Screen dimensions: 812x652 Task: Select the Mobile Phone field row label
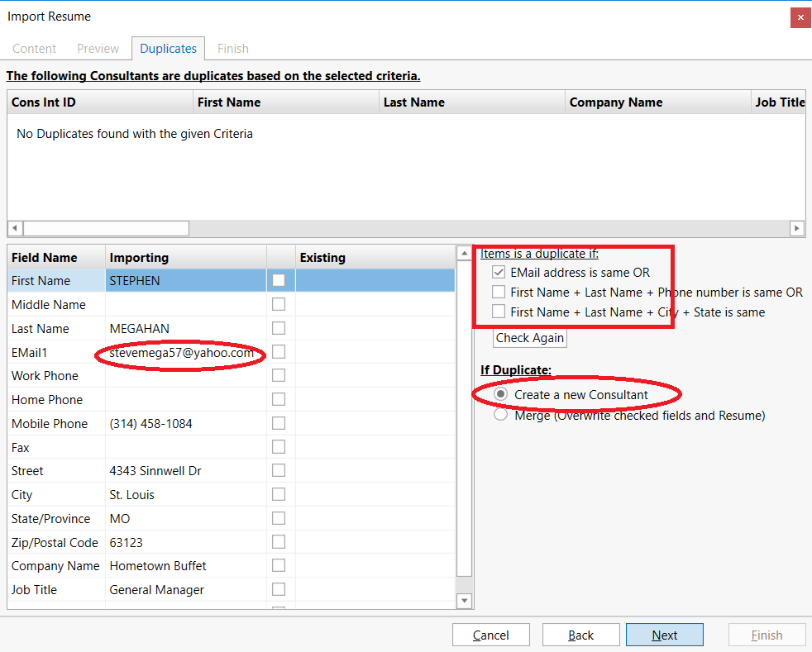[56, 423]
